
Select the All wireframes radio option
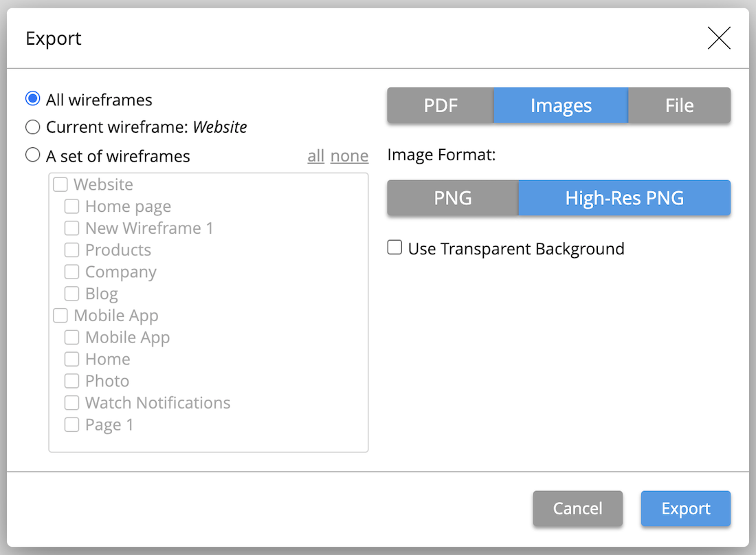(x=33, y=99)
